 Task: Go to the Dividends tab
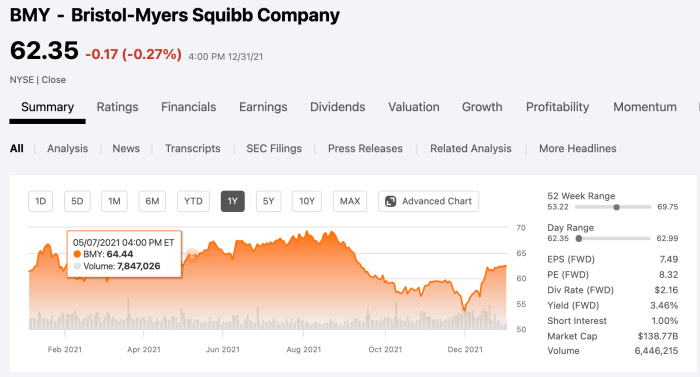pyautogui.click(x=338, y=107)
